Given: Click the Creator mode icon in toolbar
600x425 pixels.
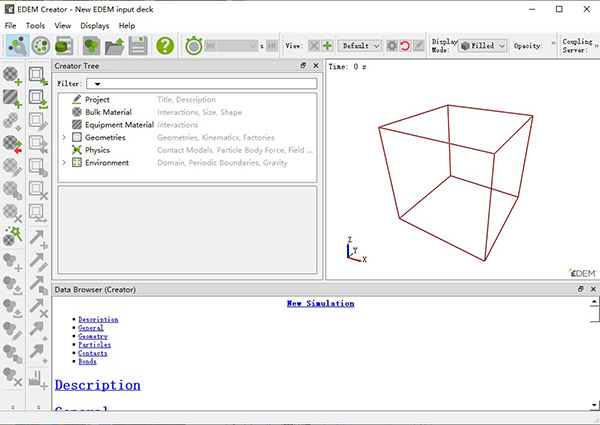Looking at the screenshot, I should tap(16, 45).
